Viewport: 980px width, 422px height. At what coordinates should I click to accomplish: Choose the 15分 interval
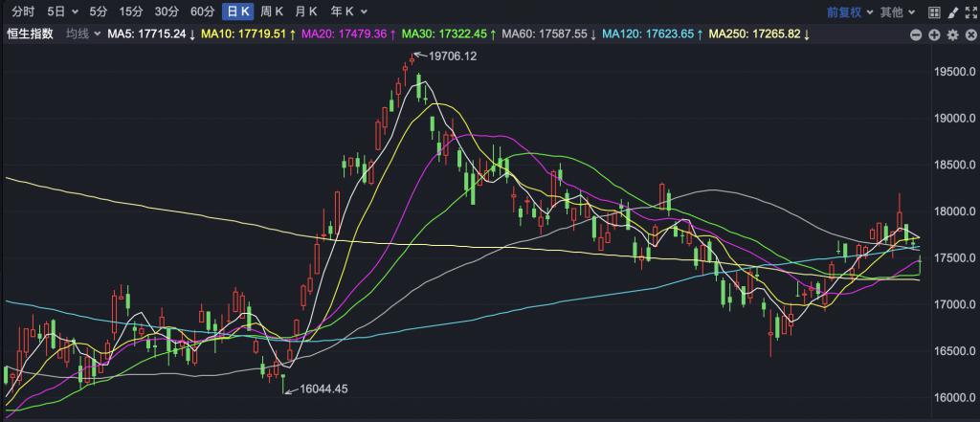pyautogui.click(x=132, y=12)
